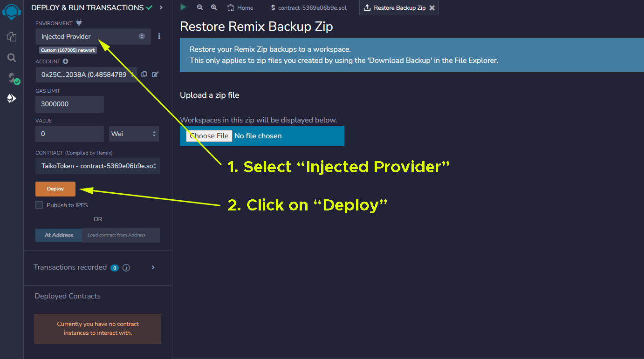
Task: Open the Search in files sidebar icon
Action: 12,58
